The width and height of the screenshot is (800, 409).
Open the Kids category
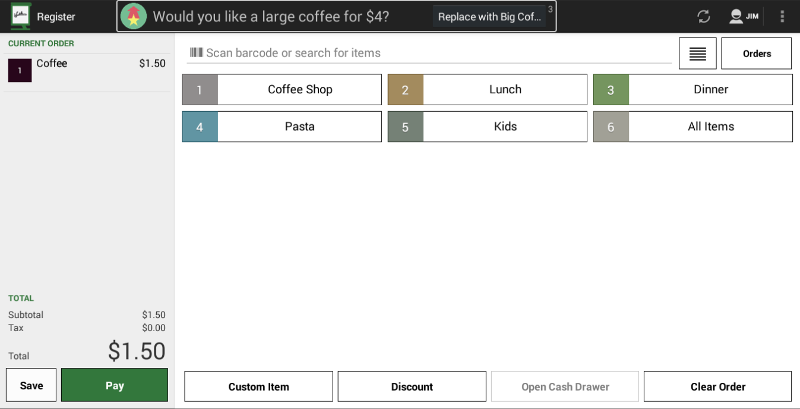(487, 126)
